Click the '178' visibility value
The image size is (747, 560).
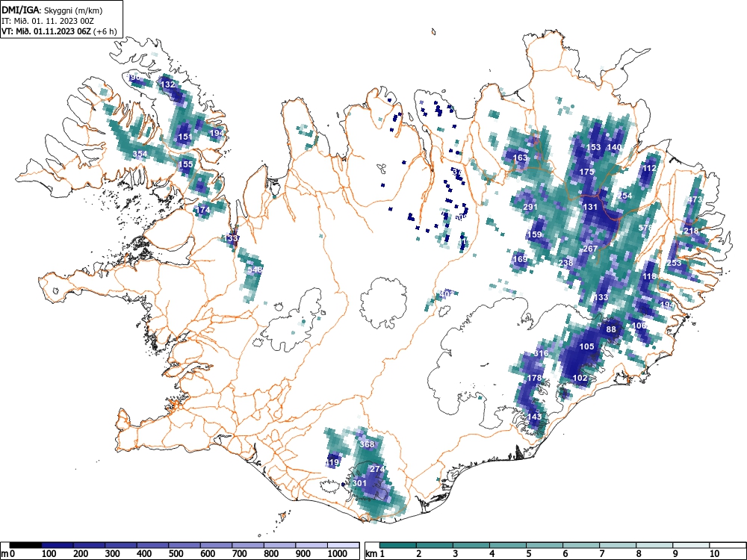point(535,378)
